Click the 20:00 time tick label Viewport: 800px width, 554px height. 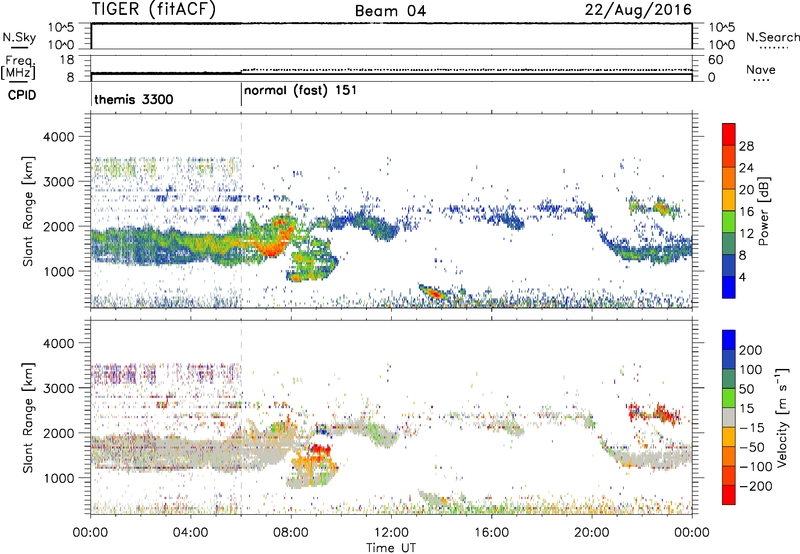pos(591,533)
